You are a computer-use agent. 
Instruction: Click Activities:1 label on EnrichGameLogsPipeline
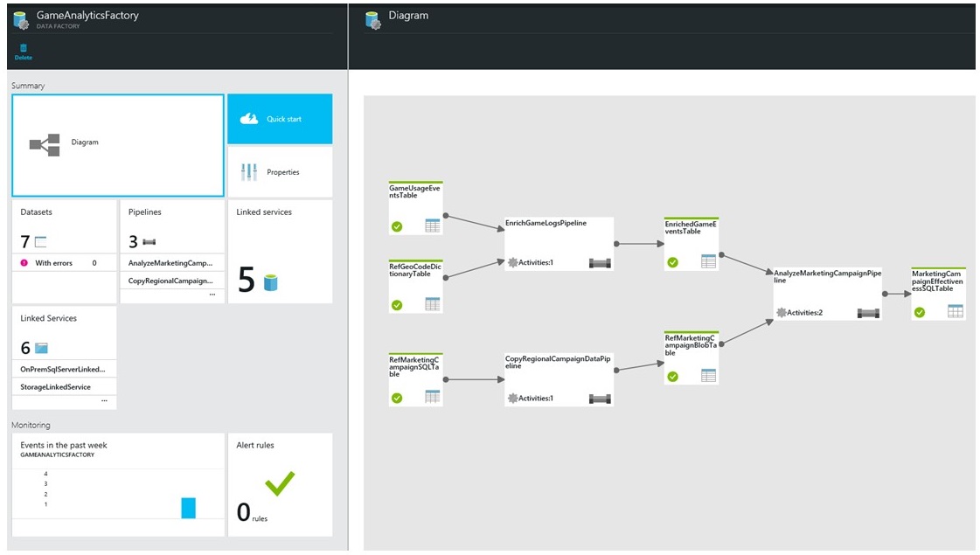(536, 262)
